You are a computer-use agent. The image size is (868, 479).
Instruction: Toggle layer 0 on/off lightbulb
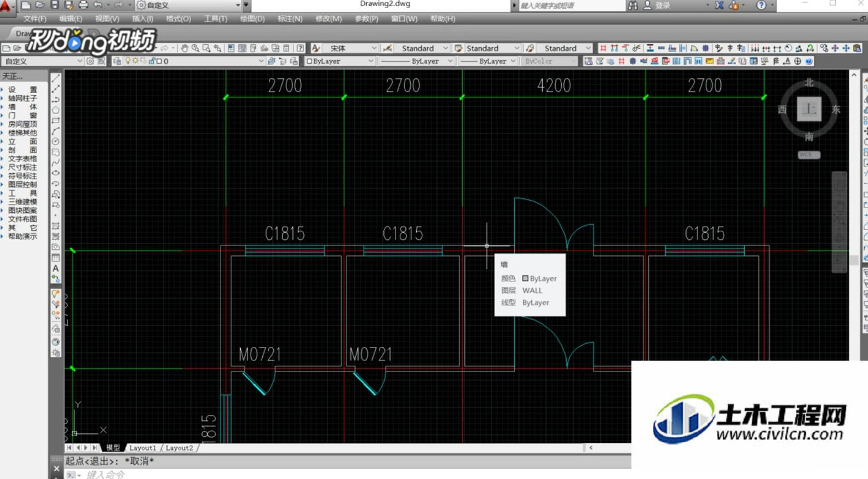[x=128, y=61]
